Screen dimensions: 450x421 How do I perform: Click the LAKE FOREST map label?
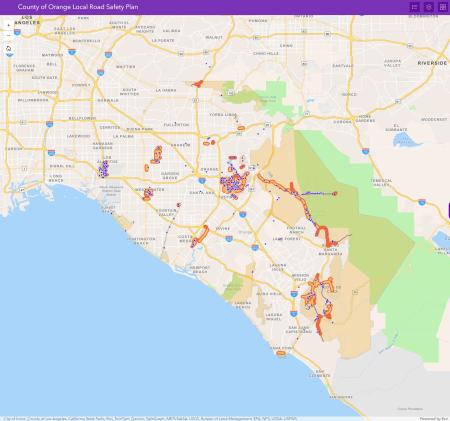pos(287,239)
